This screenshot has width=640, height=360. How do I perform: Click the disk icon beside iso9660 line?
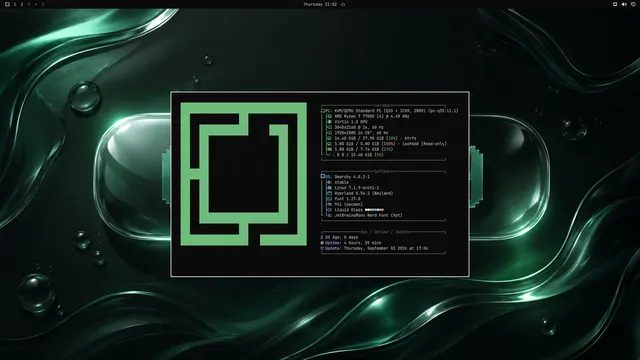(x=329, y=144)
